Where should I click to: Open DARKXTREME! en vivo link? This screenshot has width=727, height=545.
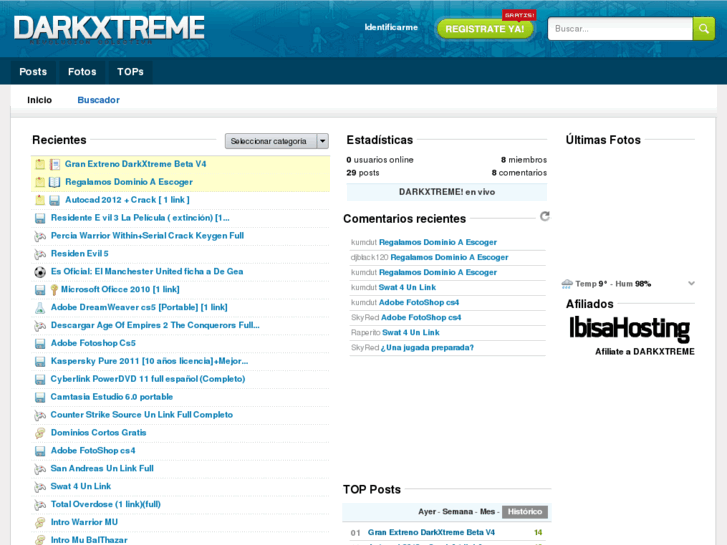447,192
